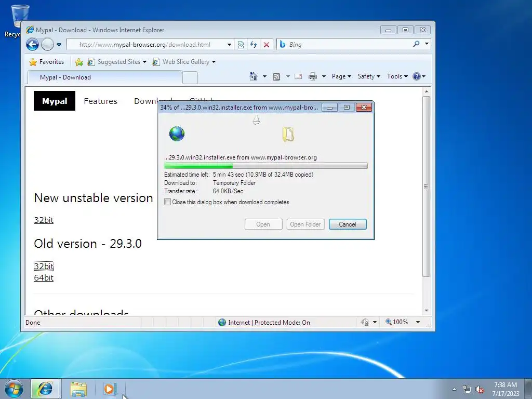Open the Windows Start button
The image size is (532, 399).
[14, 389]
